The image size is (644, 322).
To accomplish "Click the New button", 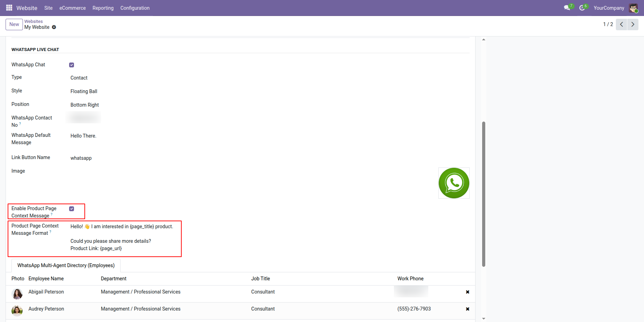I will (14, 24).
